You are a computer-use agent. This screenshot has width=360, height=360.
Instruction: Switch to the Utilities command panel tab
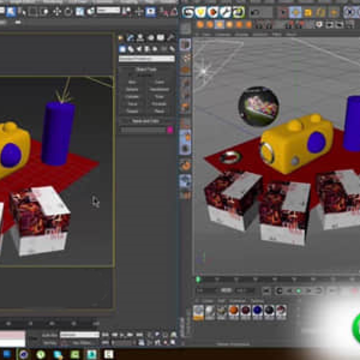171,38
